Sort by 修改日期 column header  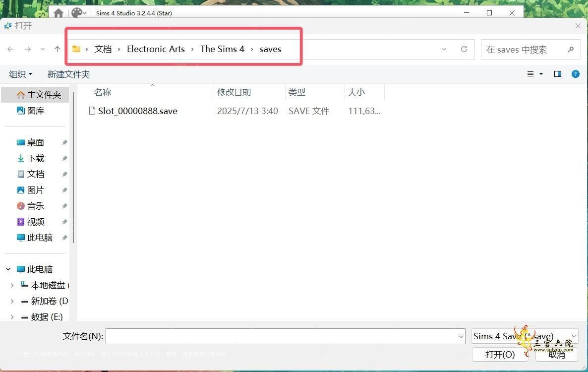coord(234,92)
